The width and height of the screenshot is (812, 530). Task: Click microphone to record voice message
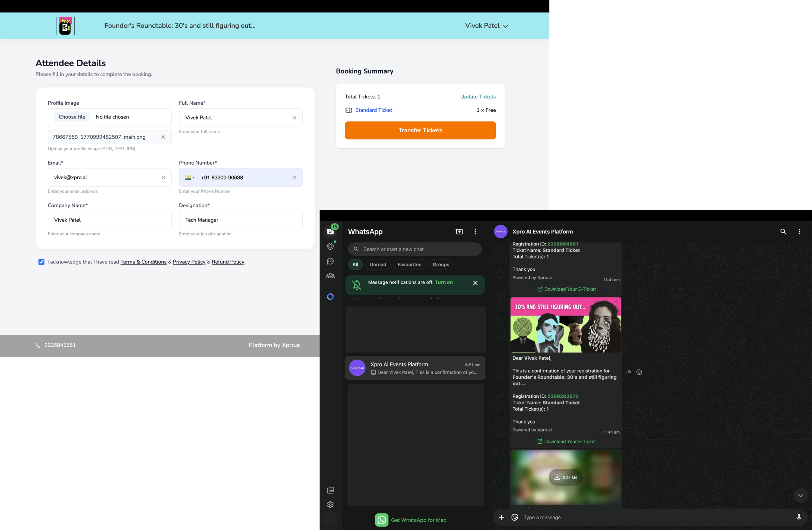point(798,517)
